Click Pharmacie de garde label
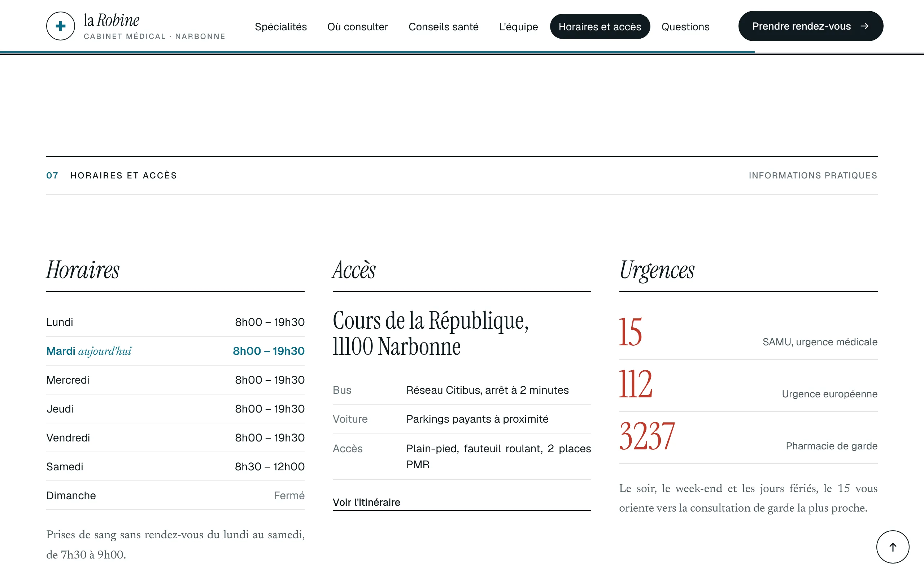 [831, 446]
